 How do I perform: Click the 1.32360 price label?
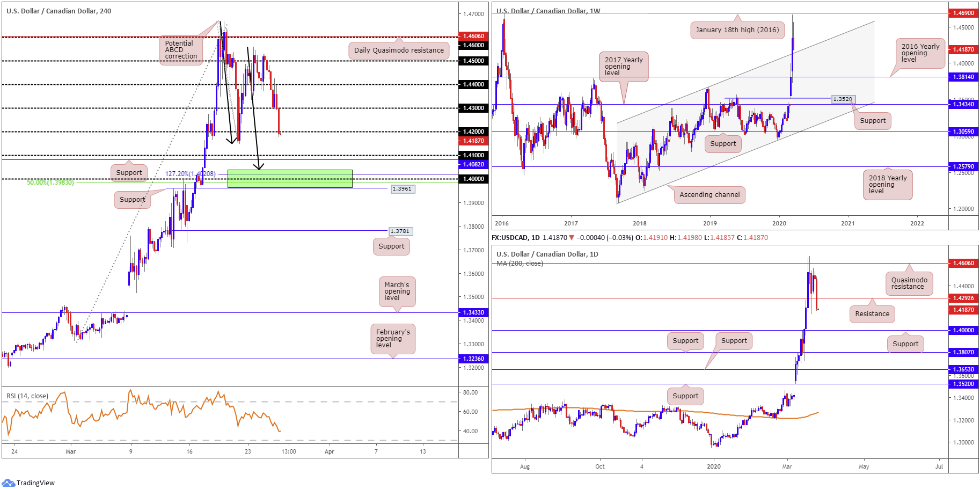pyautogui.click(x=473, y=359)
